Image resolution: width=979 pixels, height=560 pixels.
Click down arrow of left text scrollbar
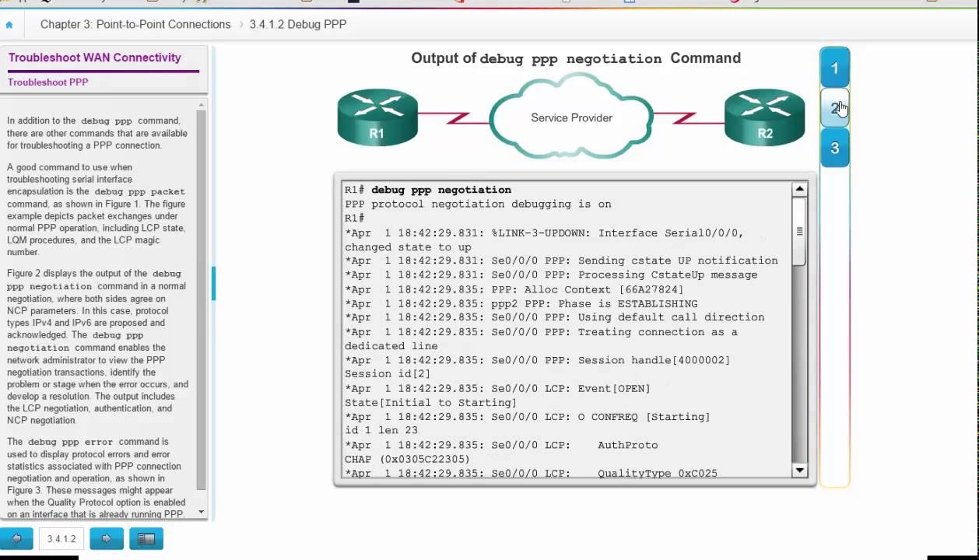click(x=202, y=512)
